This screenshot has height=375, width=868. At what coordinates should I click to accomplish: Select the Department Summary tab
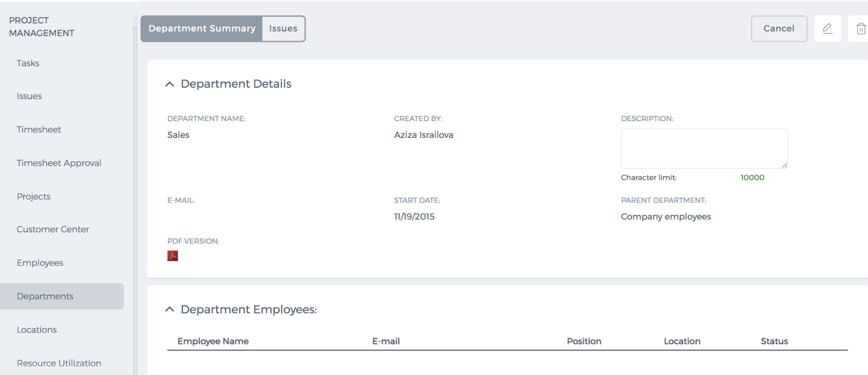(x=202, y=28)
